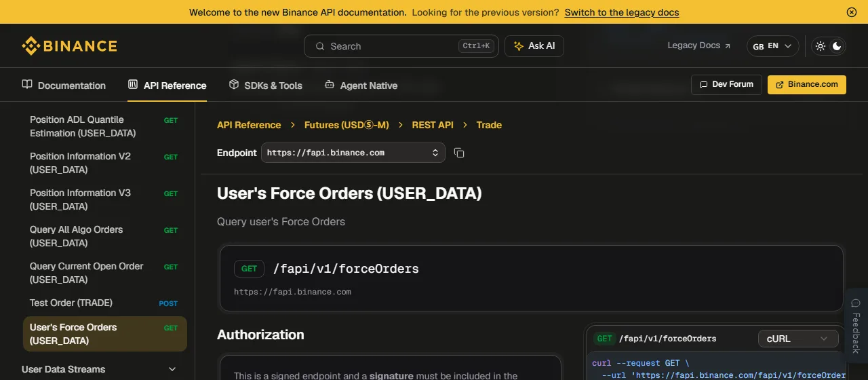Open the endpoint URL selector
The image size is (868, 380).
(x=353, y=153)
